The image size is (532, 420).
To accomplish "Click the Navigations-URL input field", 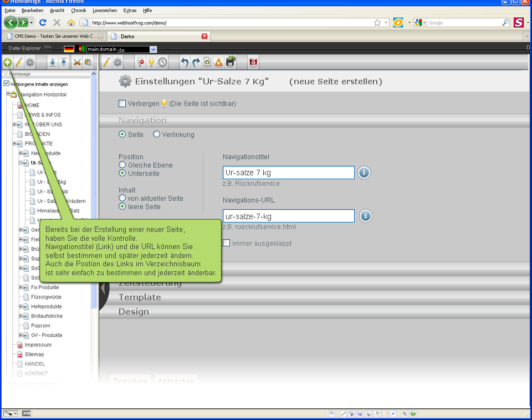I will (x=288, y=216).
